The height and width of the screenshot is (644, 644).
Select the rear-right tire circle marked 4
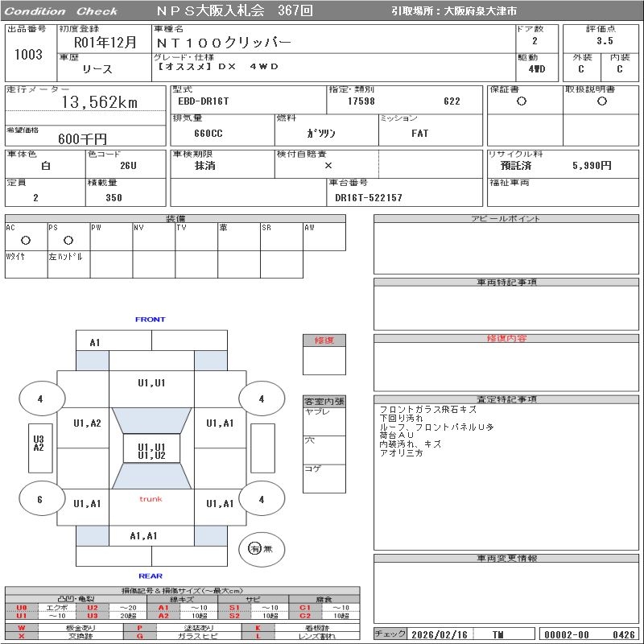[261, 499]
